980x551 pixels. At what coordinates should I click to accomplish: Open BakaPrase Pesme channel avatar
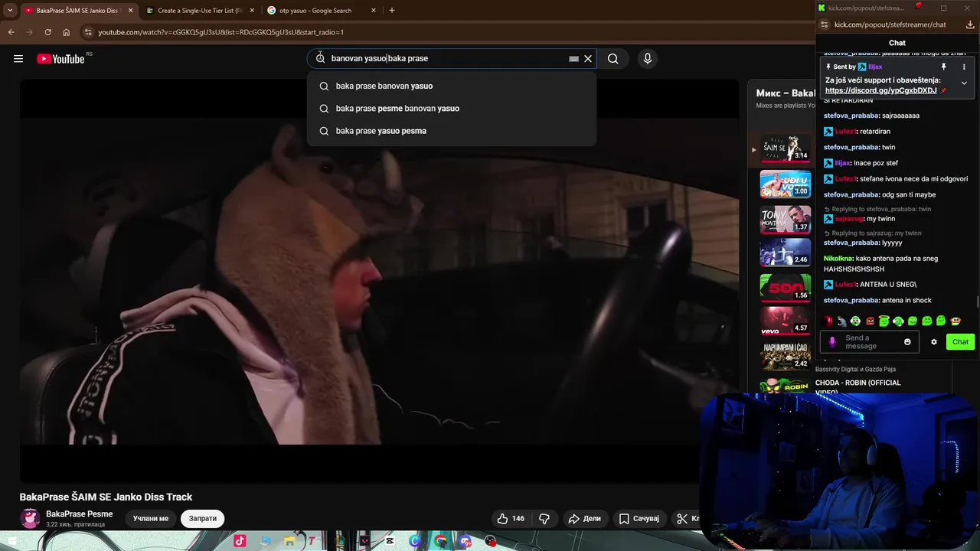(x=30, y=519)
